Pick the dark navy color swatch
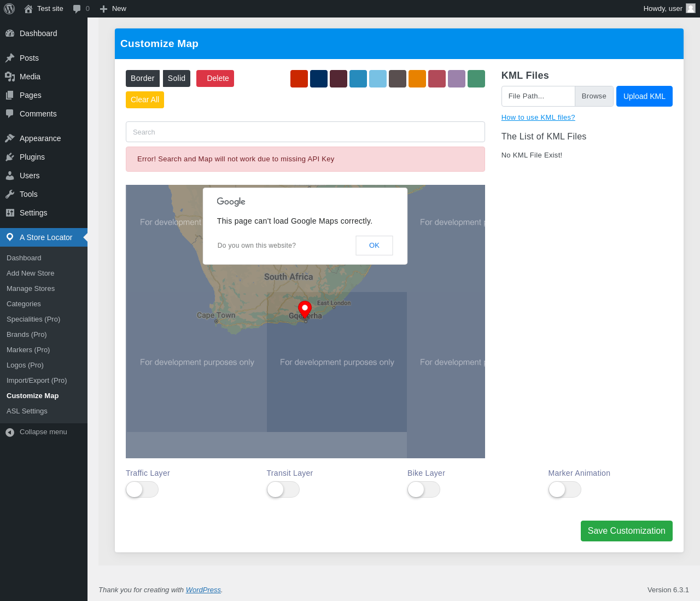The width and height of the screenshot is (700, 601). click(x=319, y=79)
